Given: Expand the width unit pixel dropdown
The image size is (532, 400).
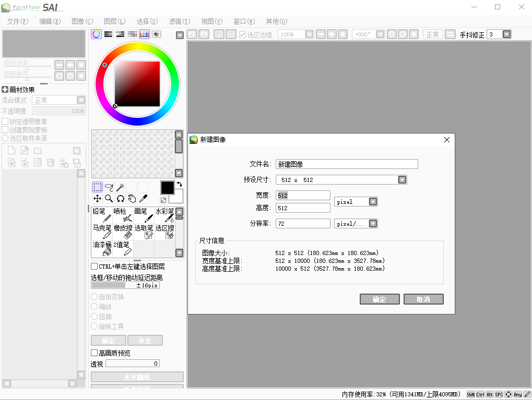Looking at the screenshot, I should pos(373,202).
